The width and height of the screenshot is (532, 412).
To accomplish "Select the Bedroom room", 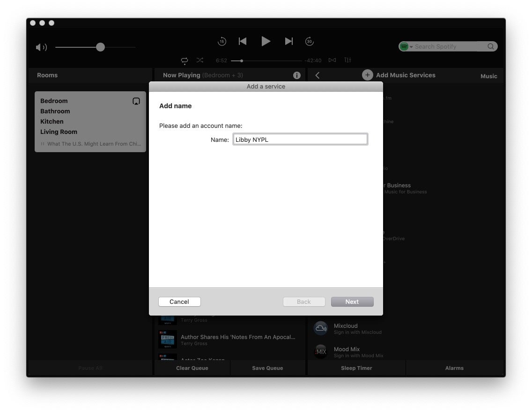I will [x=54, y=101].
